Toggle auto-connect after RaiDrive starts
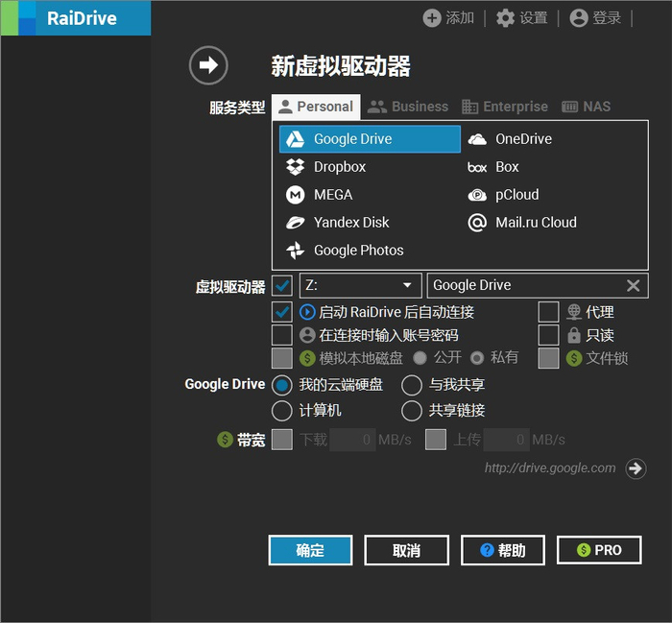 point(282,312)
